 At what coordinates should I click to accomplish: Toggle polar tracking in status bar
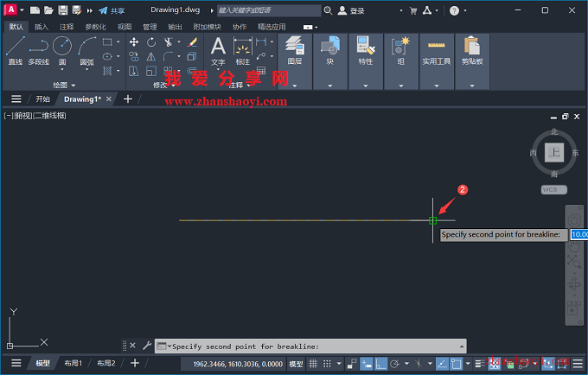pos(395,364)
